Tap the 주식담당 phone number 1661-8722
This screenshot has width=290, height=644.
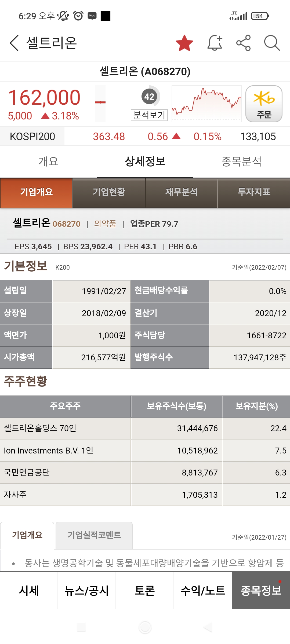click(267, 335)
